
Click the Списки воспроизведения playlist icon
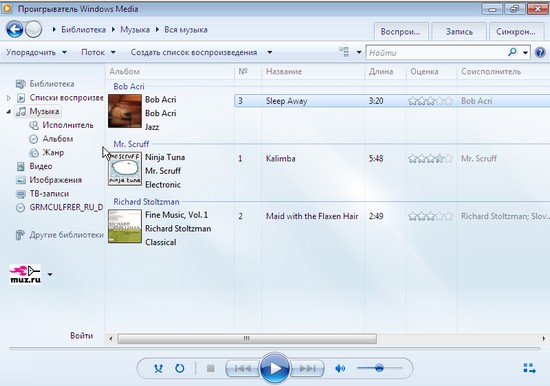click(x=21, y=98)
